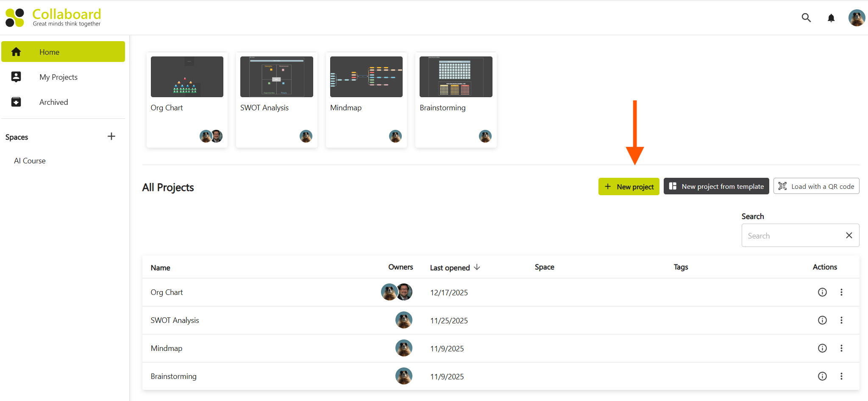Add a new space with plus icon
The image size is (868, 401).
tap(111, 137)
